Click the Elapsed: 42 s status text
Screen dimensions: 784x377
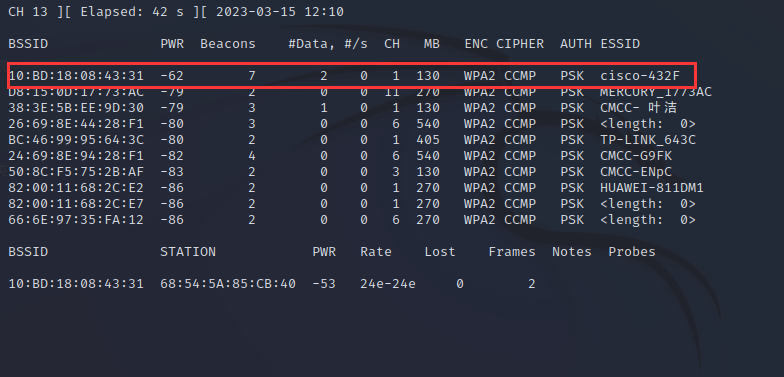[132, 12]
